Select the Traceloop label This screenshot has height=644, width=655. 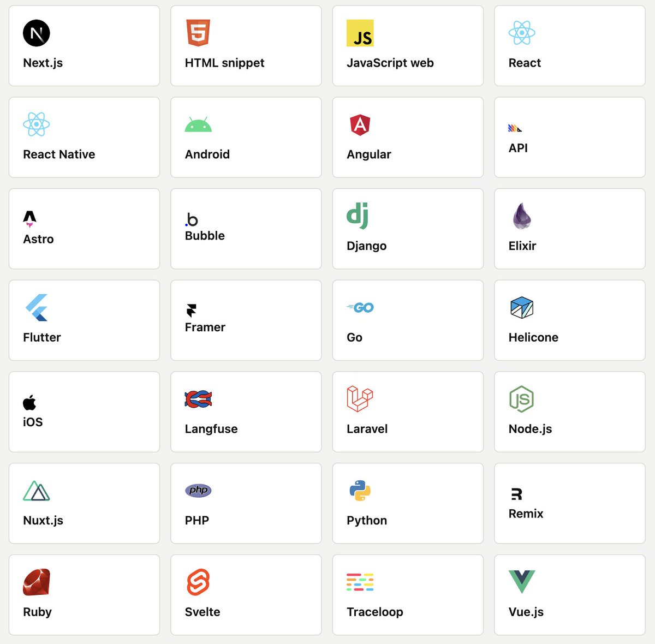(x=374, y=612)
